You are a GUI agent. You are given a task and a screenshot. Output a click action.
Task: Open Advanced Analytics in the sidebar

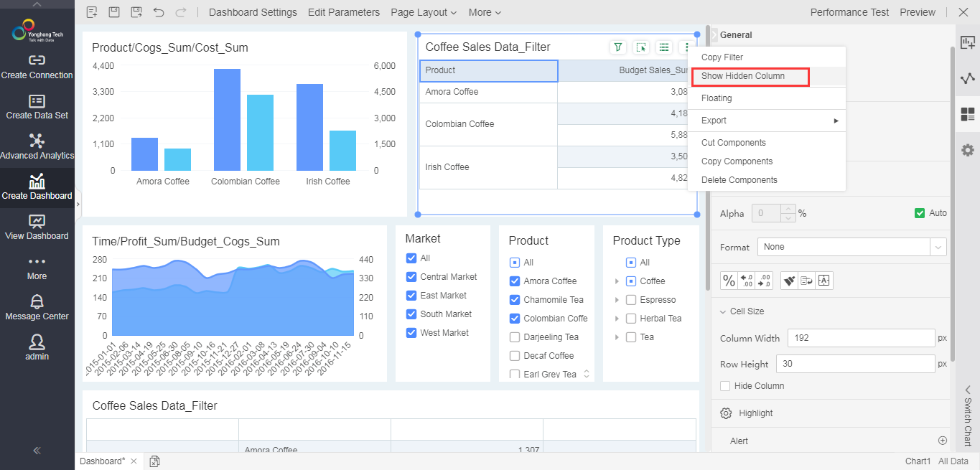point(37,146)
